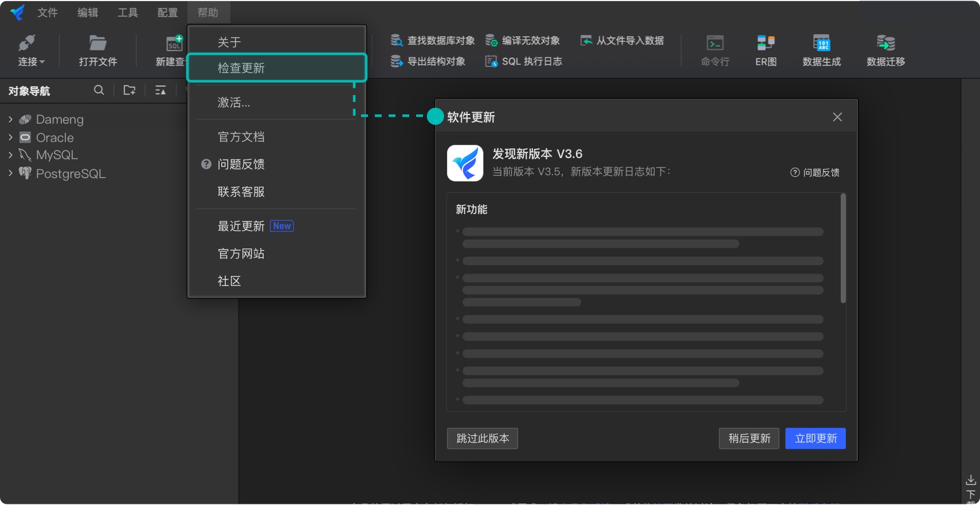Expand the Oracle tree node

(10, 137)
